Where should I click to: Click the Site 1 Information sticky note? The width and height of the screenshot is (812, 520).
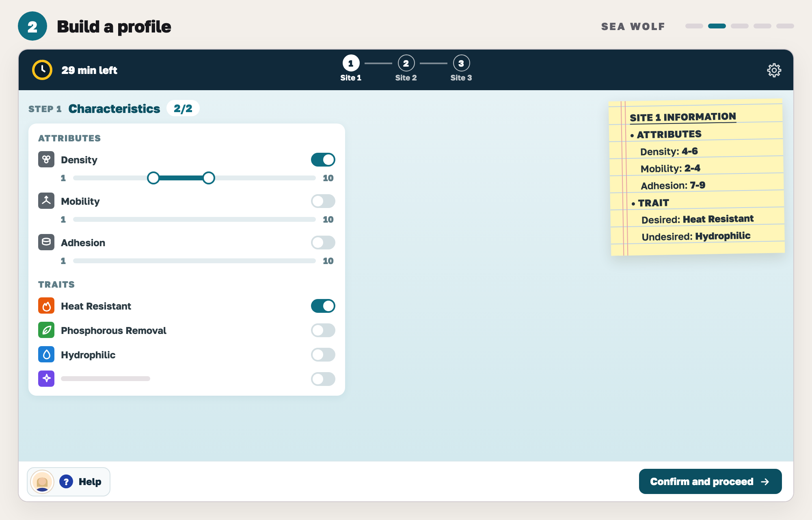697,178
